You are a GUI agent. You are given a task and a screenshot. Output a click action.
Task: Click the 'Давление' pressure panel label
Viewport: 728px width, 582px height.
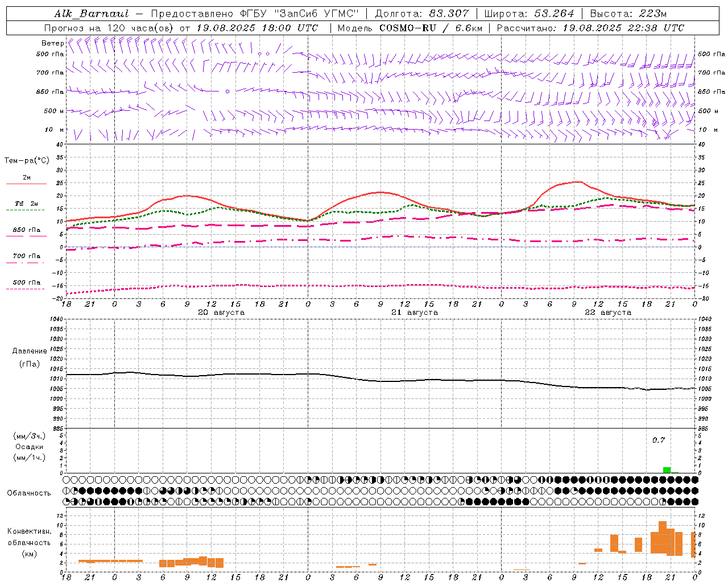[30, 351]
